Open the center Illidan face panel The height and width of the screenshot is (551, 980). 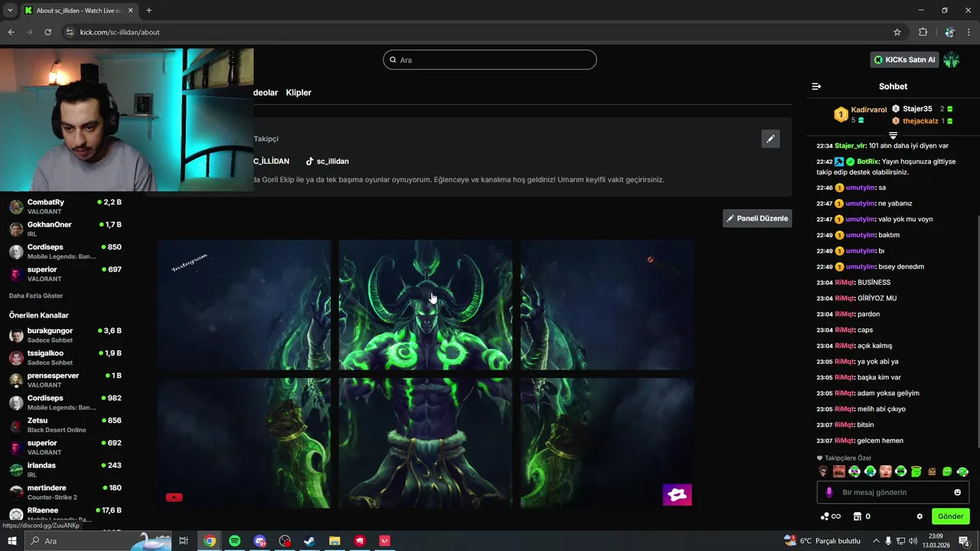(426, 305)
